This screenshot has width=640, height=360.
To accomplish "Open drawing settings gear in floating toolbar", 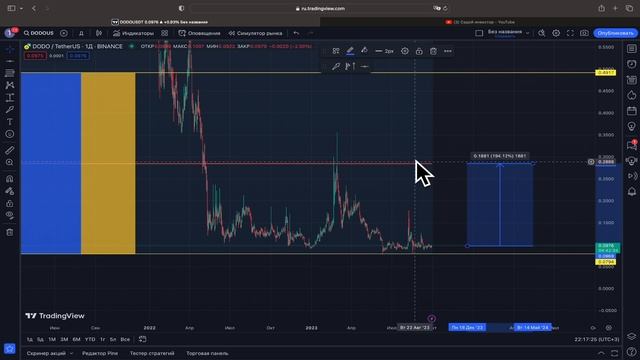I will (404, 51).
